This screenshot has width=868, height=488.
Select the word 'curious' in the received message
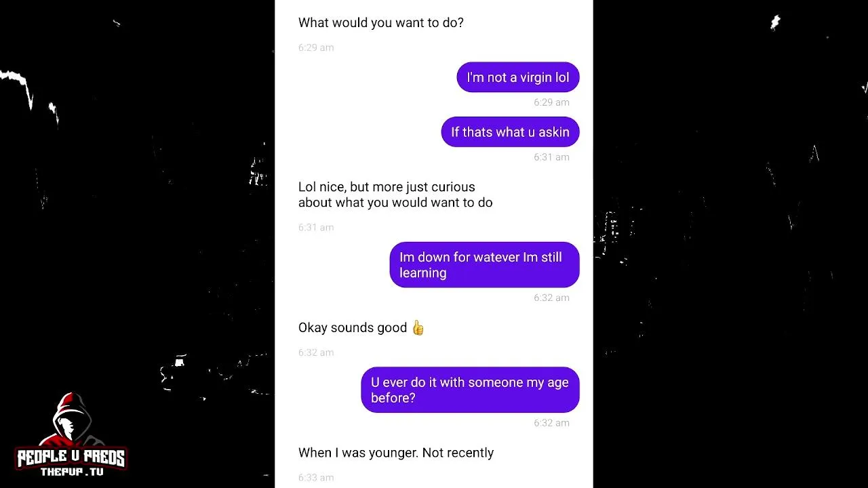[453, 187]
